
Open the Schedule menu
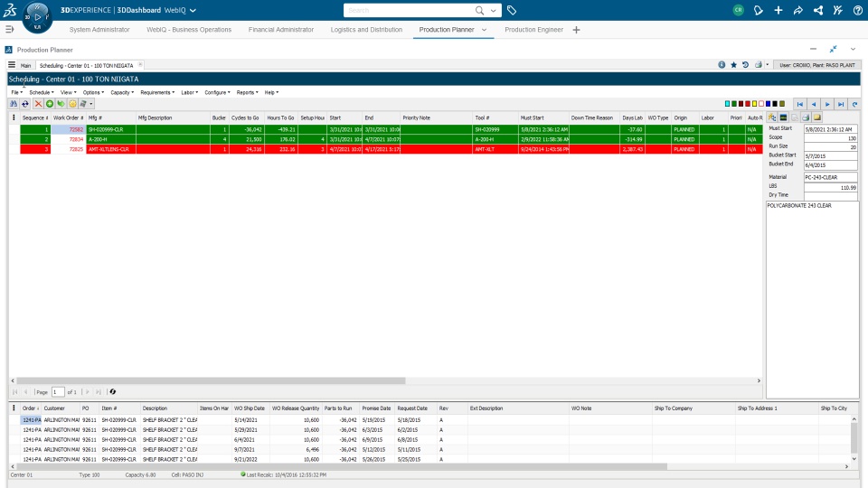click(42, 92)
